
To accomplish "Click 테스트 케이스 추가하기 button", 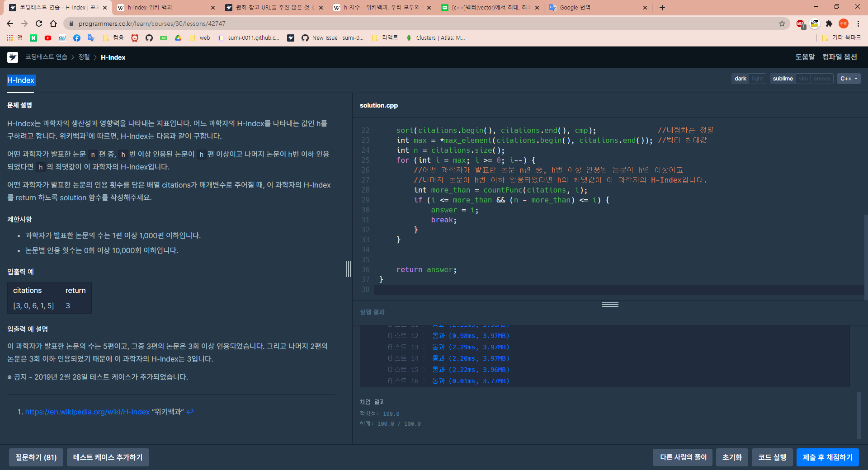I will 108,457.
